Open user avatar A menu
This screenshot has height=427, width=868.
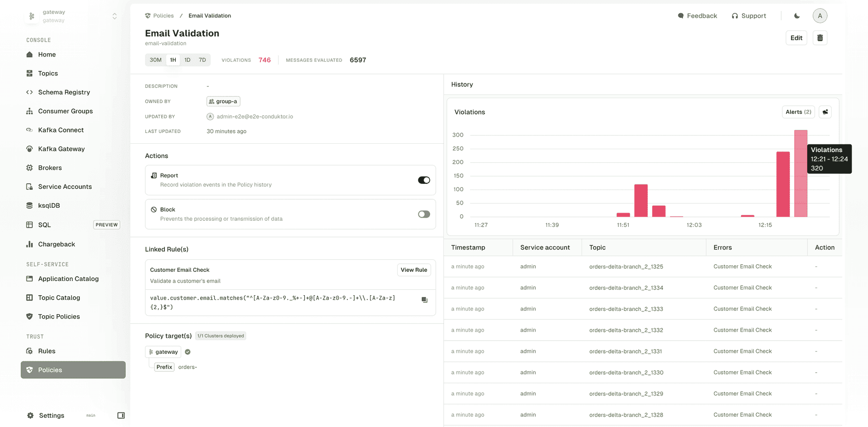(x=819, y=16)
